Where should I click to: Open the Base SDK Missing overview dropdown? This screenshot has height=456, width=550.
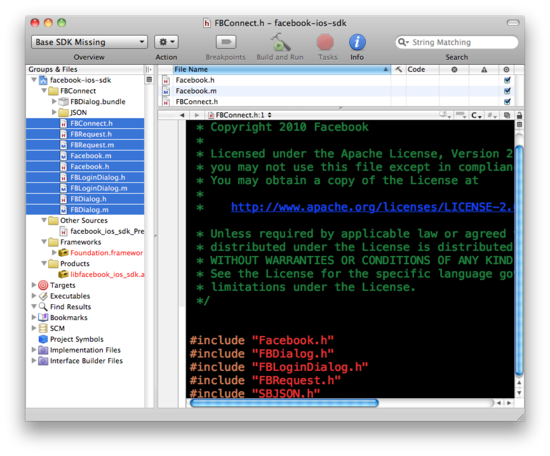coord(89,42)
